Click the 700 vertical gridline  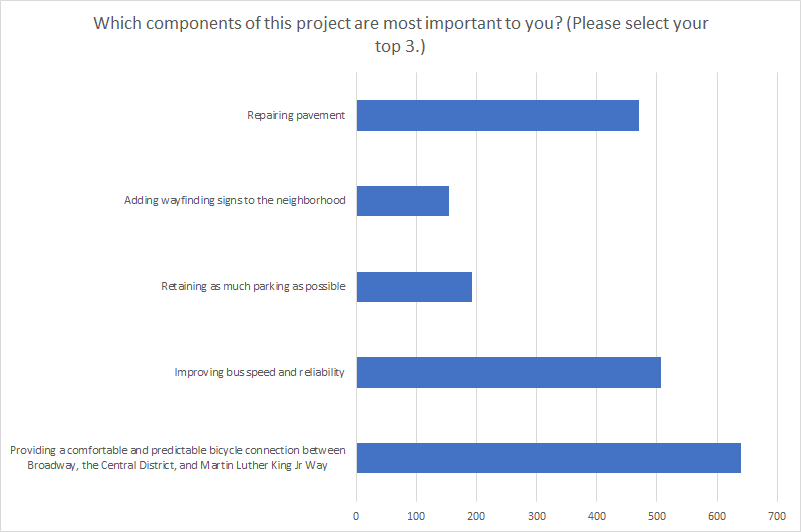pyautogui.click(x=777, y=300)
